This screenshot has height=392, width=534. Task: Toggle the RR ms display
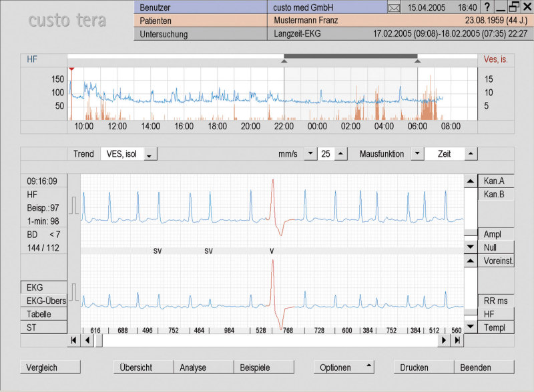click(x=495, y=301)
